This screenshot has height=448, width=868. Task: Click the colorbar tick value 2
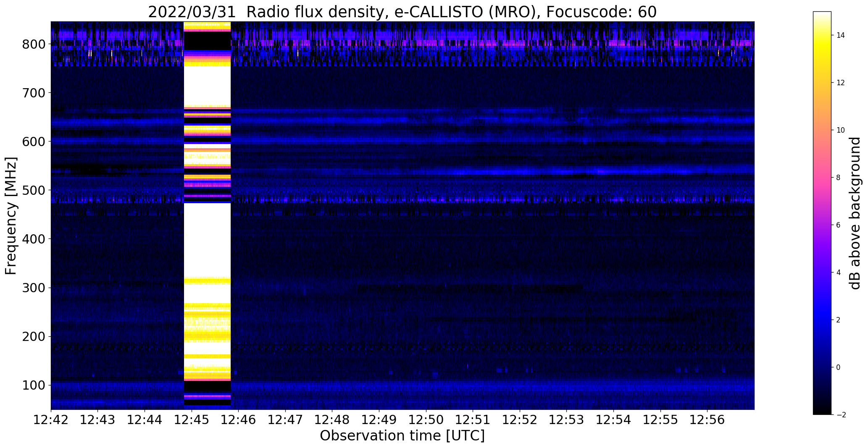839,320
